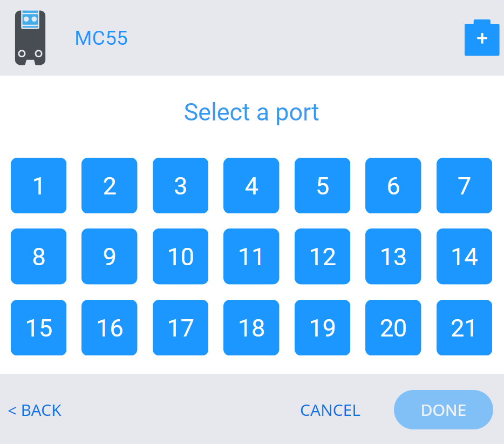
Task: Select port 1
Action: point(38,185)
